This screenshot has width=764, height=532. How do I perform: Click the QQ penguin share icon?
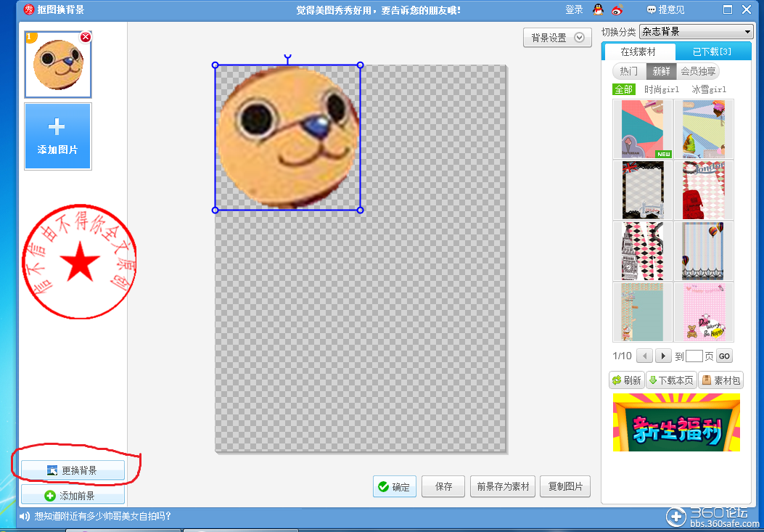point(598,9)
